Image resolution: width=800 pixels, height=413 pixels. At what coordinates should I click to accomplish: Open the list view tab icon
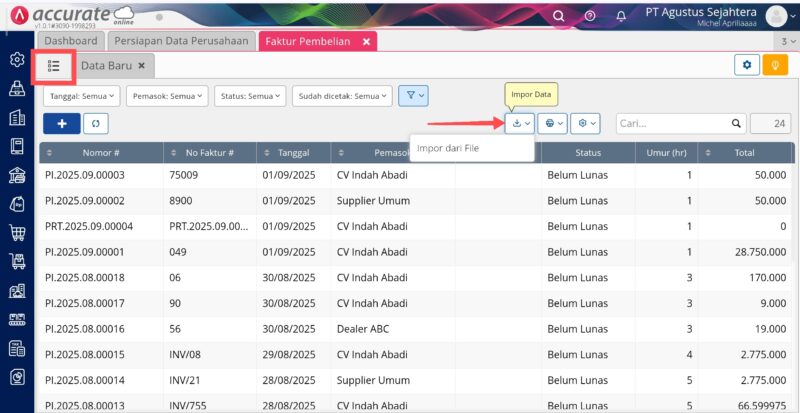pos(54,65)
